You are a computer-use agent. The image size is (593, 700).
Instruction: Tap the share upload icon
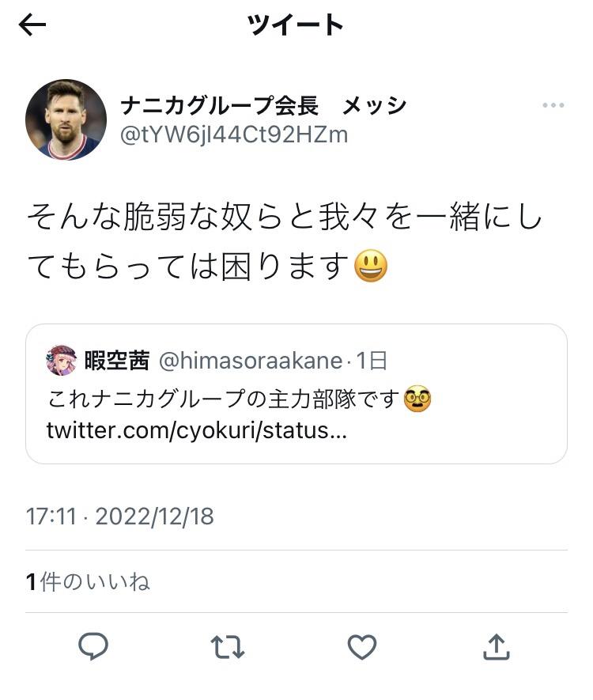pyautogui.click(x=496, y=647)
